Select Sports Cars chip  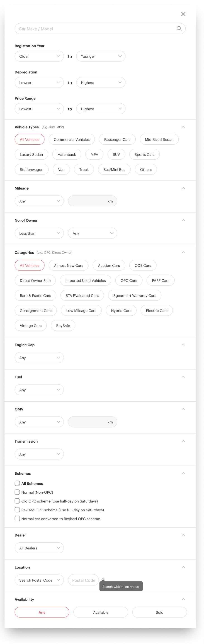[x=145, y=154]
